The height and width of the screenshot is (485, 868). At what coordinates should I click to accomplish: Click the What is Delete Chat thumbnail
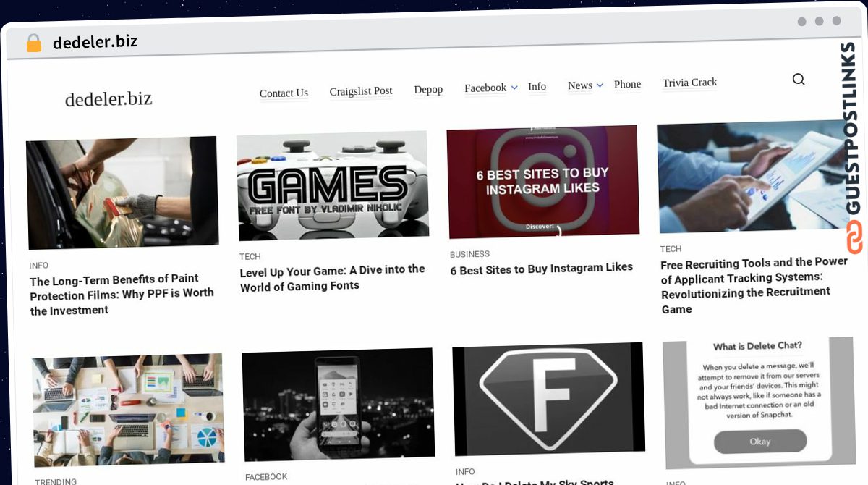[759, 403]
